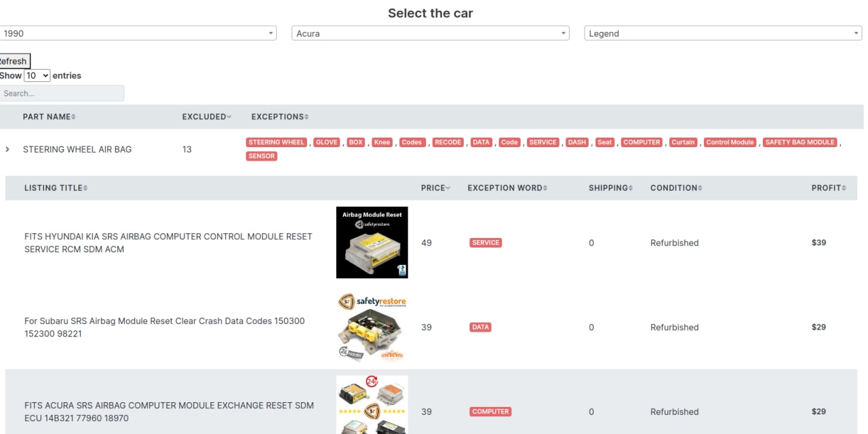Click the GLOVE exception tag
This screenshot has width=868, height=434.
[327, 142]
